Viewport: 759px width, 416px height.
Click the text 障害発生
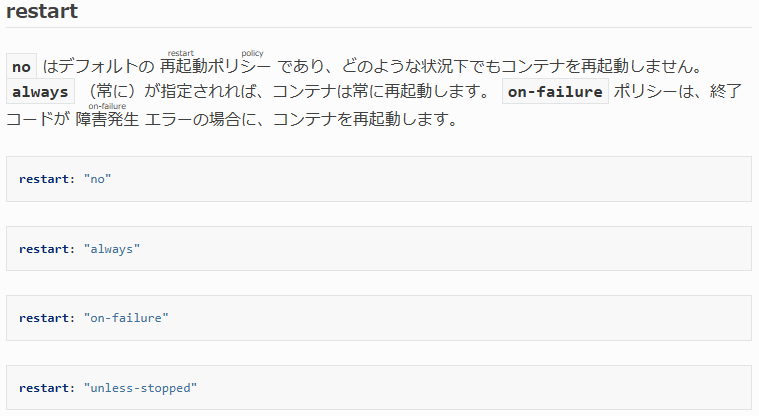pyautogui.click(x=107, y=119)
